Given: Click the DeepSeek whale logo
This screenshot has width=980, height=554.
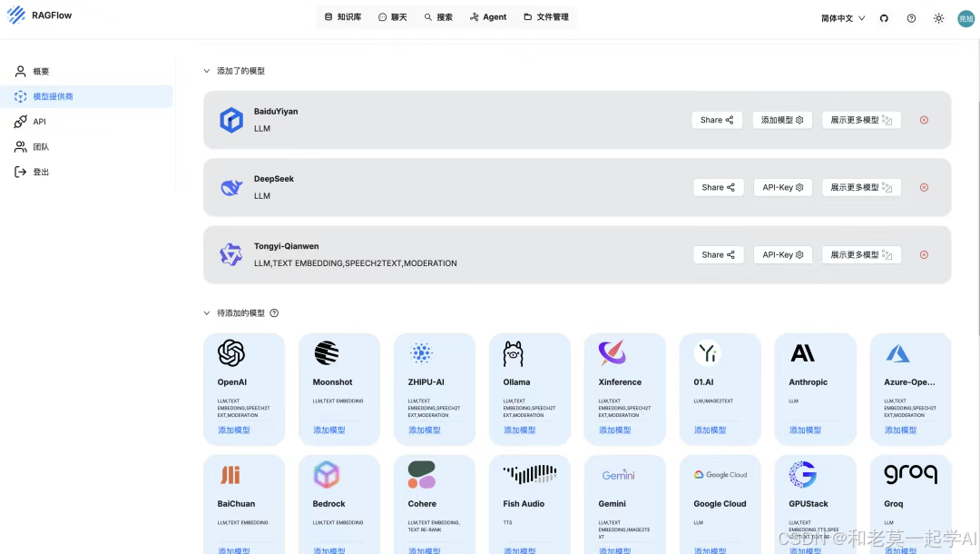Looking at the screenshot, I should 231,187.
